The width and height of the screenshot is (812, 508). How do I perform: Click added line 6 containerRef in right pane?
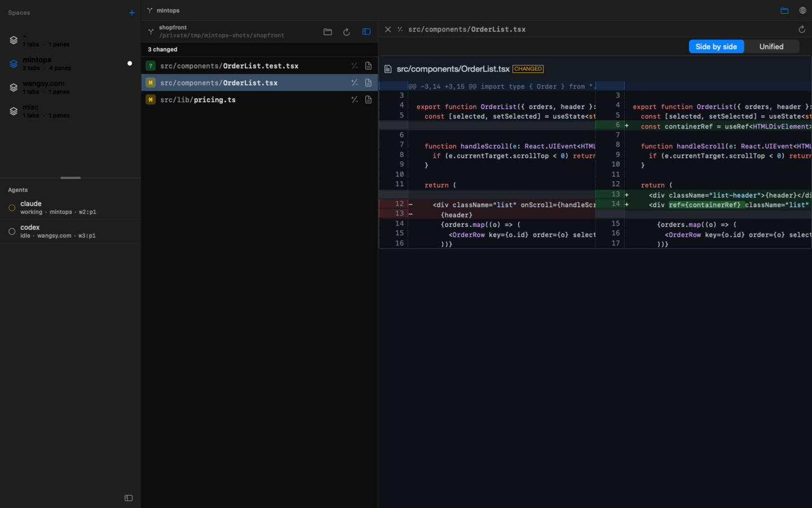click(703, 126)
